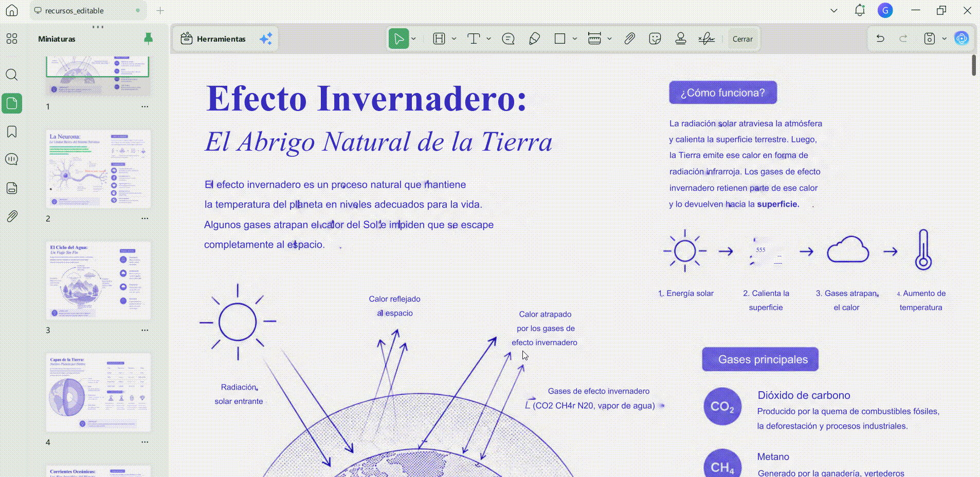Expand the Text tool dropdown
The width and height of the screenshot is (980, 477).
[488, 39]
